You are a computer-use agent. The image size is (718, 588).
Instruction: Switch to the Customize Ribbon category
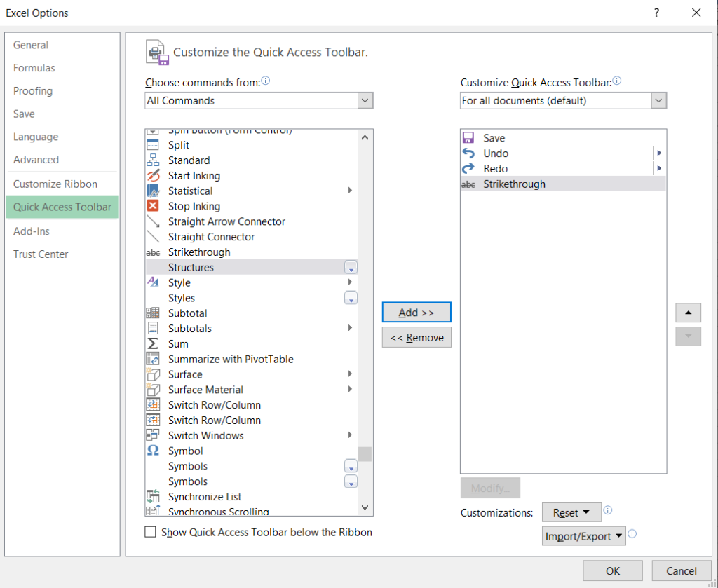tap(55, 184)
